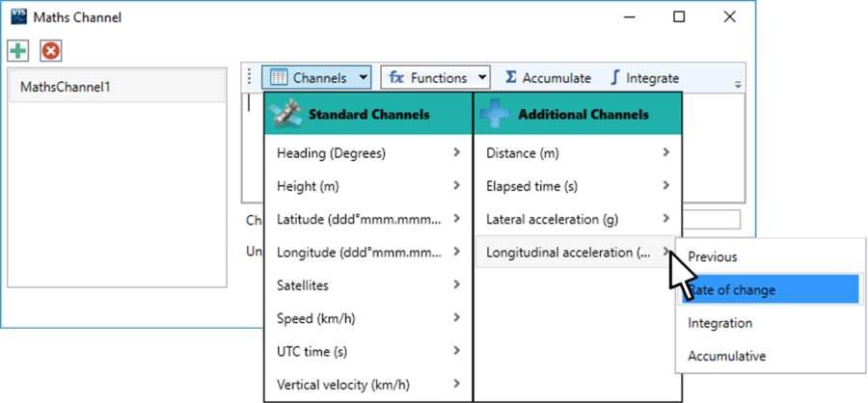Click the chevron beside Heading (Degrees)
This screenshot has width=868, height=403.
pyautogui.click(x=457, y=152)
